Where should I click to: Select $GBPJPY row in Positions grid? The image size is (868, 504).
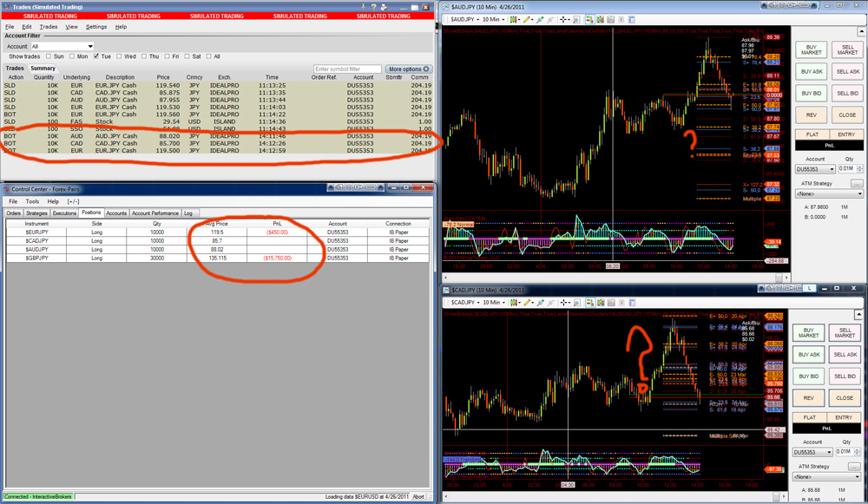tap(218, 258)
